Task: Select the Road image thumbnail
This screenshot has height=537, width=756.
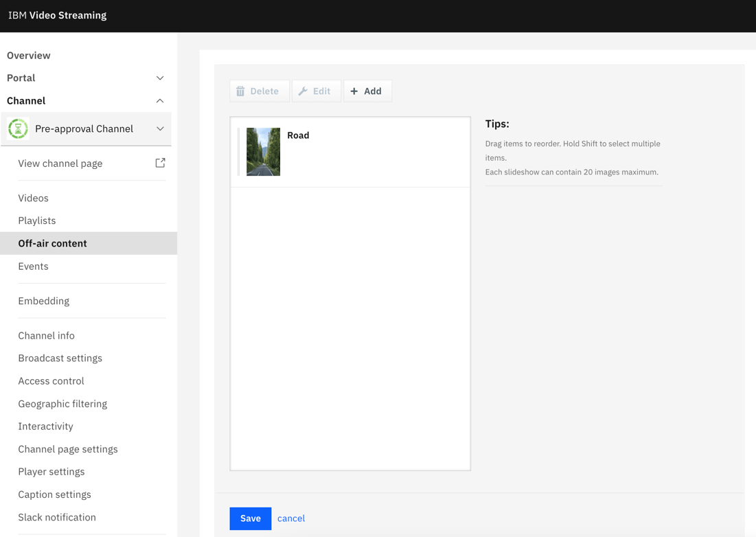Action: tap(263, 152)
